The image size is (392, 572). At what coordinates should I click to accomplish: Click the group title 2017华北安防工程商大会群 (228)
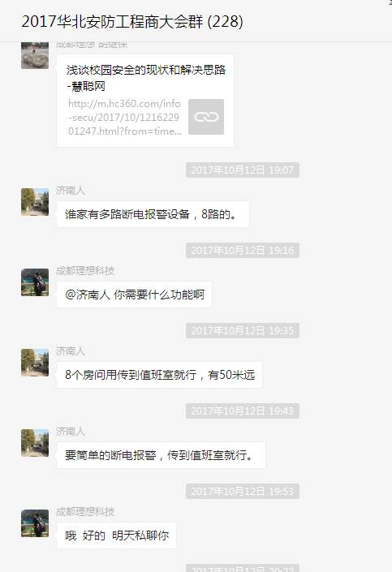coord(132,22)
